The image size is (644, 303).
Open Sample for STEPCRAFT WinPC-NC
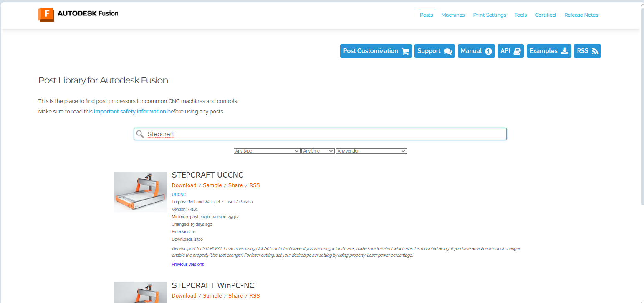pos(212,296)
